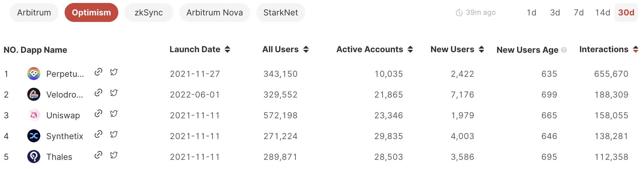Select the zkSync network tab
Image resolution: width=644 pixels, height=169 pixels.
[149, 12]
